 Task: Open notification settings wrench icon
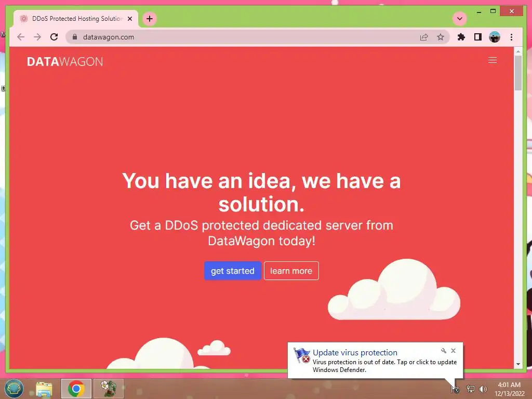(444, 351)
